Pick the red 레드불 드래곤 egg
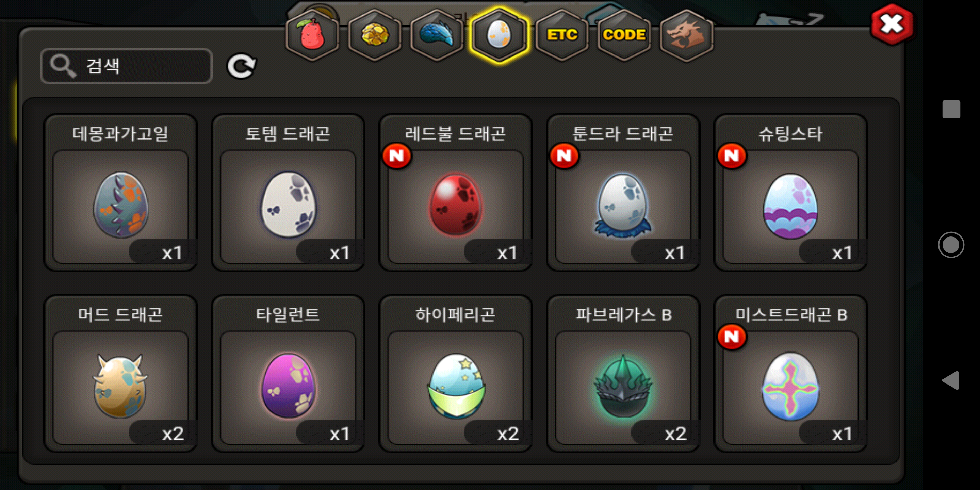Screen dimensions: 980x490 pos(455,193)
